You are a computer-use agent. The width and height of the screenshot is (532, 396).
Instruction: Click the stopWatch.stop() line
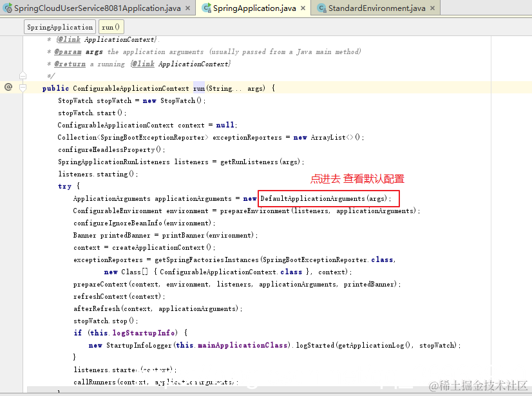click(106, 321)
